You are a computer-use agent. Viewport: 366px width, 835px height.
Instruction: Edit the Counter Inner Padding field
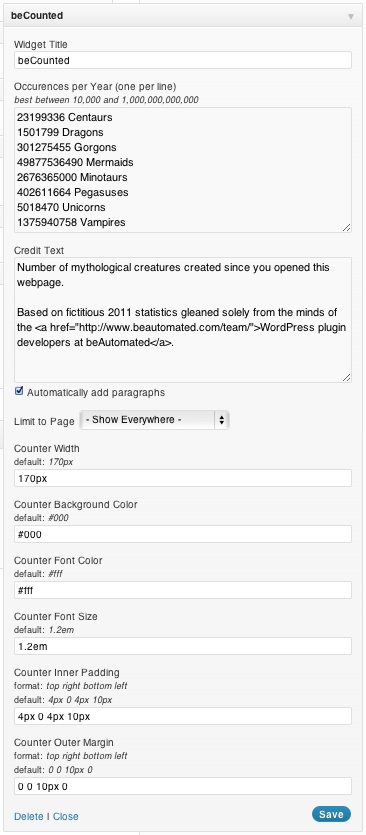(183, 716)
